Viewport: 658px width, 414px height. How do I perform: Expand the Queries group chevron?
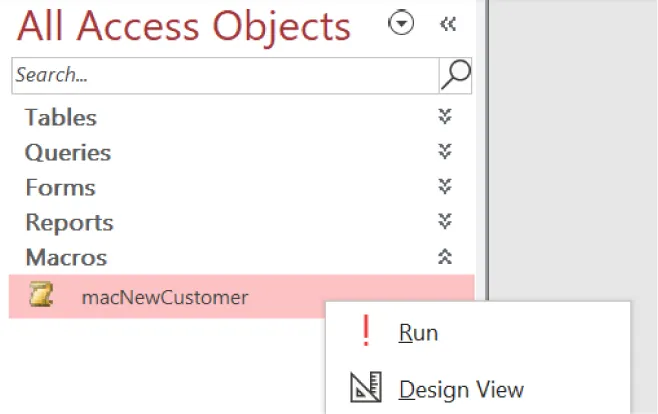point(445,152)
